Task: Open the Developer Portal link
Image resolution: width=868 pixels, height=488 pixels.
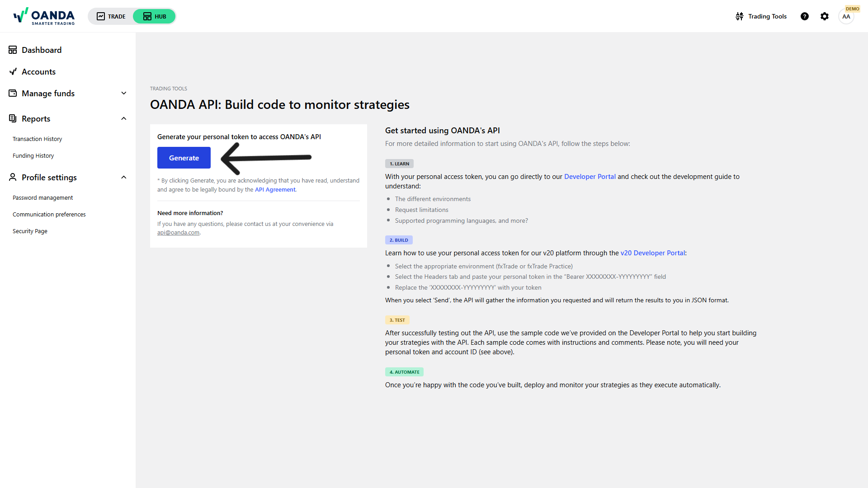Action: tap(590, 177)
